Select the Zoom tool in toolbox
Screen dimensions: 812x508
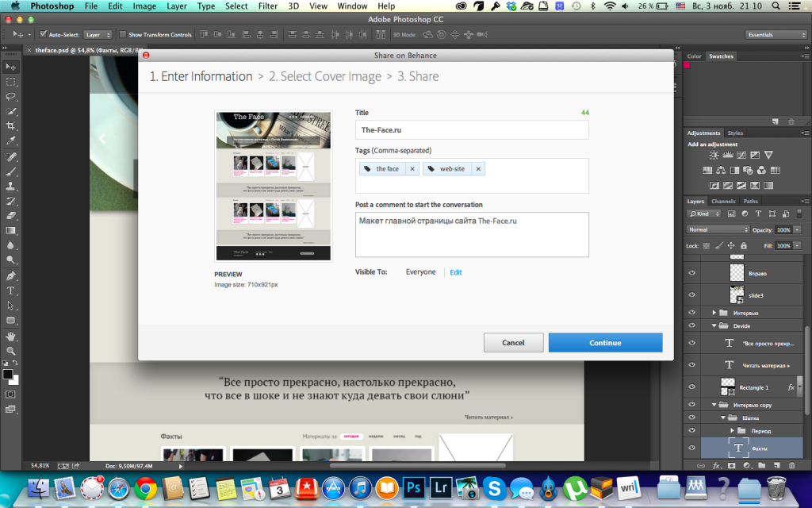10,351
